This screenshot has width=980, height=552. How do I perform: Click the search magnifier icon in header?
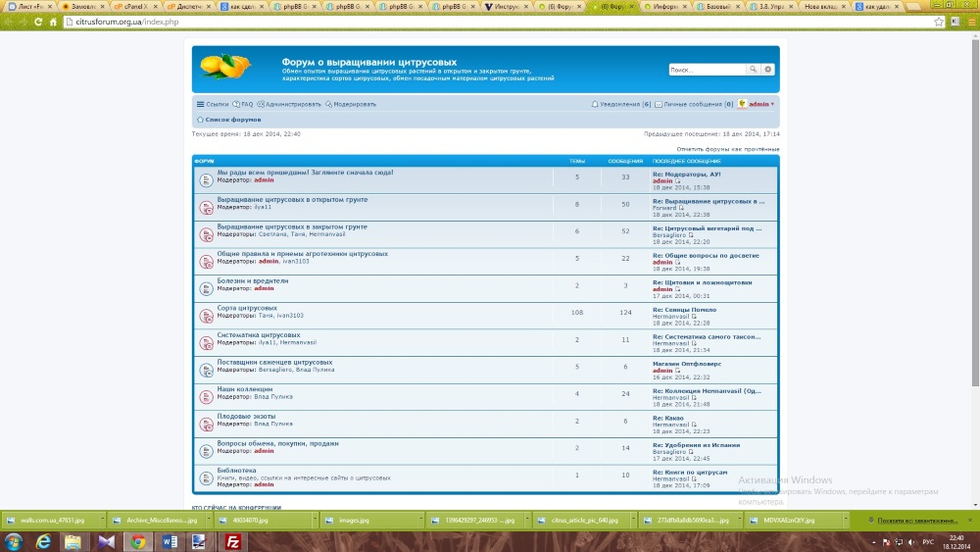point(753,70)
